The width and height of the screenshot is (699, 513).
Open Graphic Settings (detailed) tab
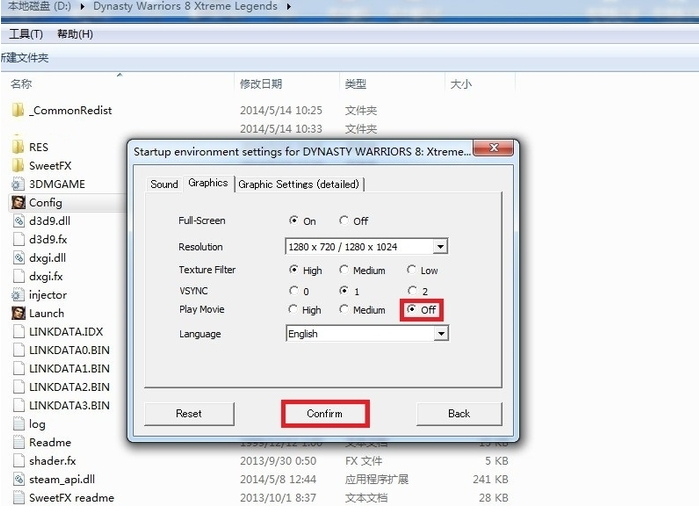point(299,184)
